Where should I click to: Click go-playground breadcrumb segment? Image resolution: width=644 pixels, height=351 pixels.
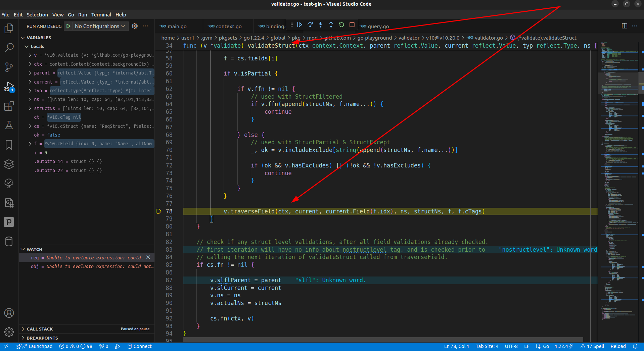374,38
